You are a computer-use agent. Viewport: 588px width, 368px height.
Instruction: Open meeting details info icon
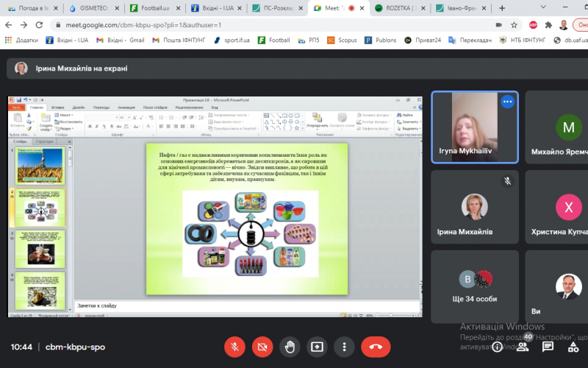point(497,347)
